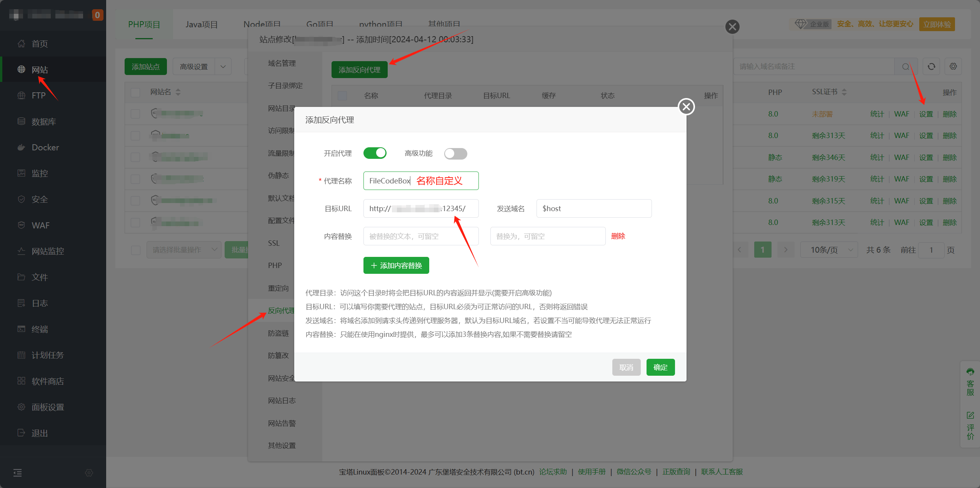Viewport: 980px width, 488px height.
Task: Open the 10条/页 page size dropdown
Action: 829,250
